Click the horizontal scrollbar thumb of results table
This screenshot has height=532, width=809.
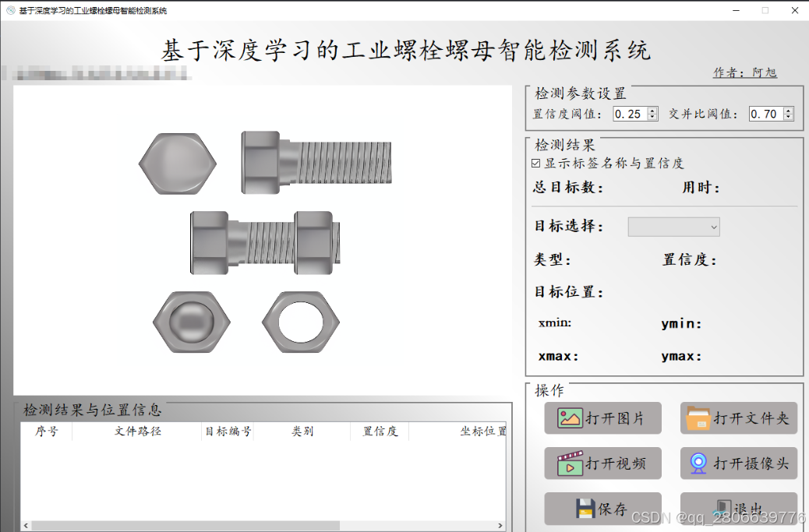(x=185, y=525)
